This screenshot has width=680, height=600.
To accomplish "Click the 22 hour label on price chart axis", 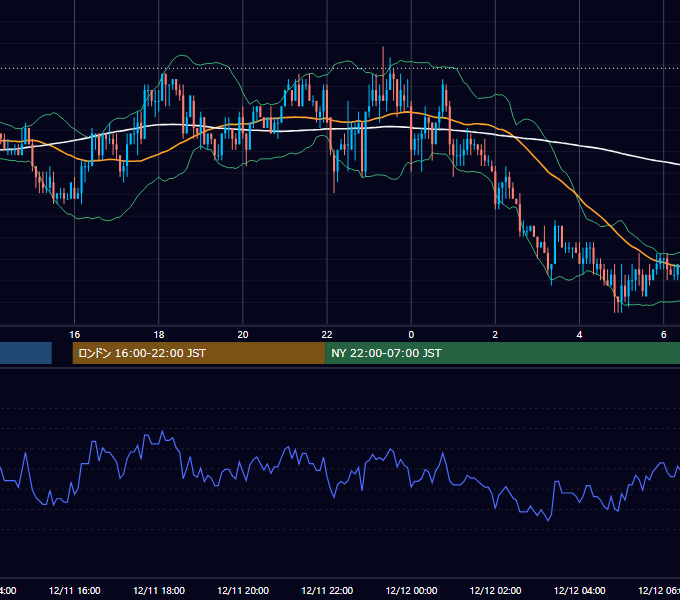I will point(327,334).
